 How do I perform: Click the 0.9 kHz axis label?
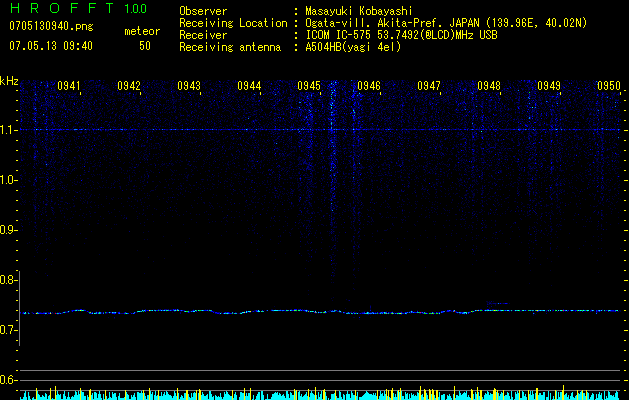7,230
